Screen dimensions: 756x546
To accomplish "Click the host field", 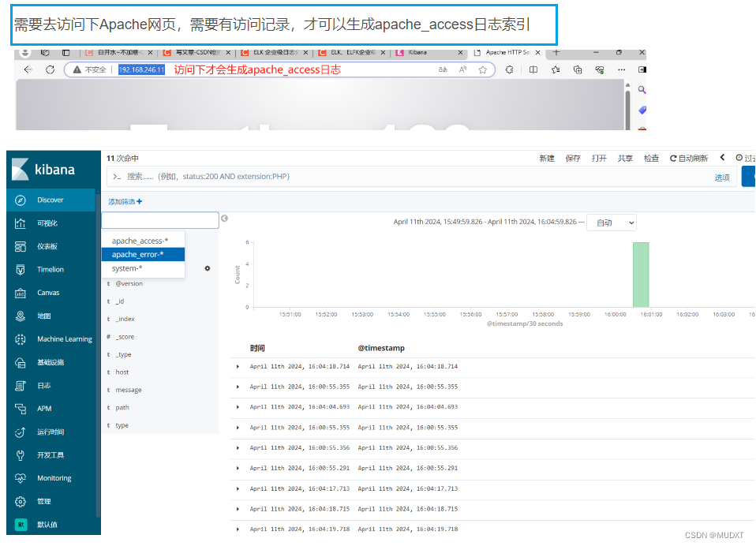I will [x=122, y=372].
